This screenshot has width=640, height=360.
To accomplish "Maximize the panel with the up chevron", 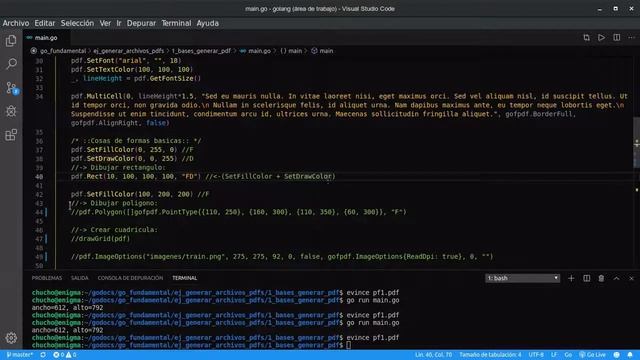I will point(616,278).
